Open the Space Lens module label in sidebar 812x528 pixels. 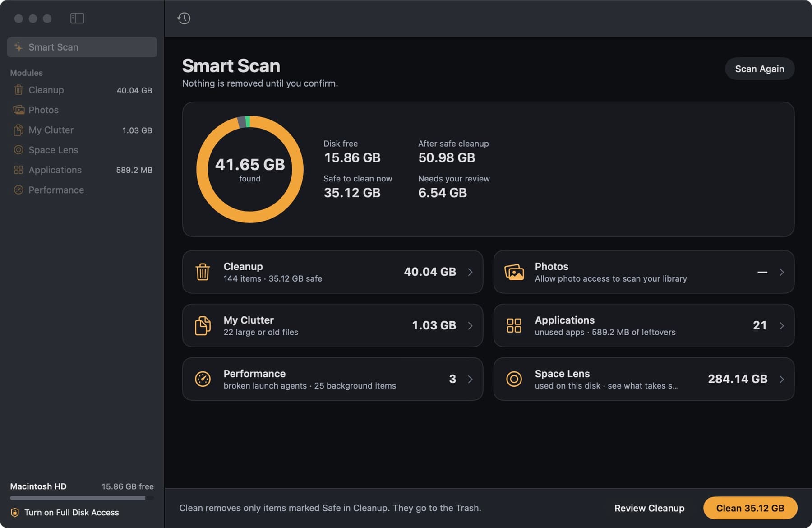[x=53, y=150]
